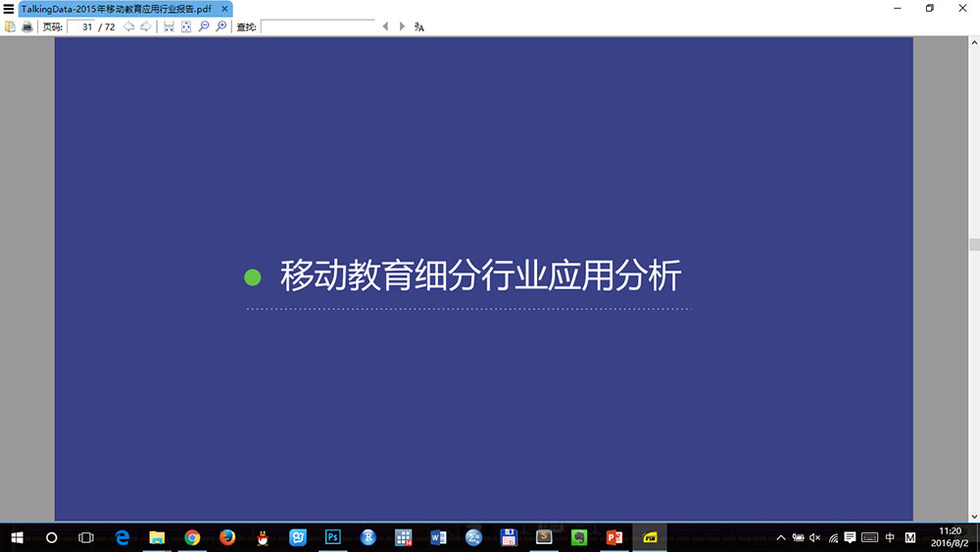This screenshot has height=552, width=980.
Task: Open the touch keyboard tray icon
Action: [x=869, y=537]
